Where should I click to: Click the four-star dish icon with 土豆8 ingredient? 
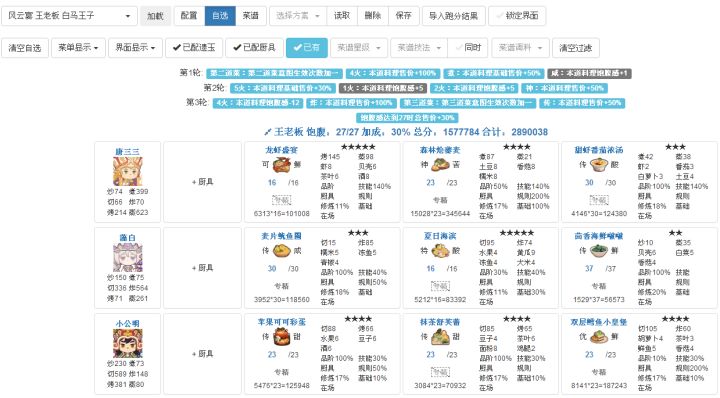[440, 165]
